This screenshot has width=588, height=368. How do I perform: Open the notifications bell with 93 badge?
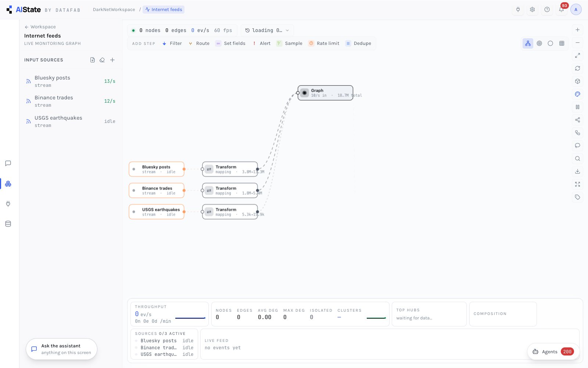562,10
